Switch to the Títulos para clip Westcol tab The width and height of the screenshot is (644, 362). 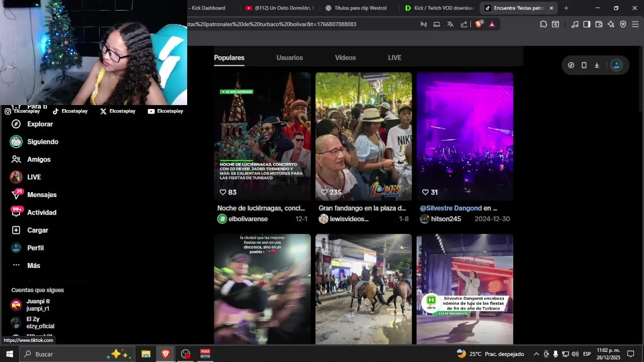(359, 8)
